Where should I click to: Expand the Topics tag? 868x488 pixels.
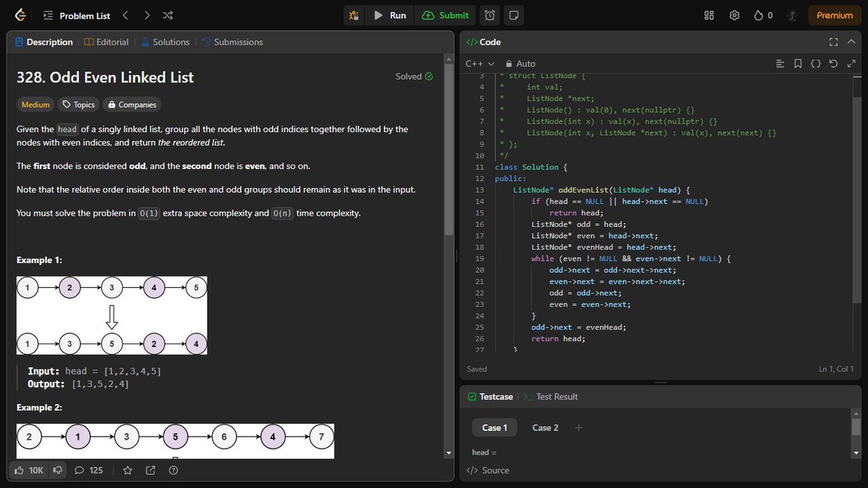click(78, 105)
